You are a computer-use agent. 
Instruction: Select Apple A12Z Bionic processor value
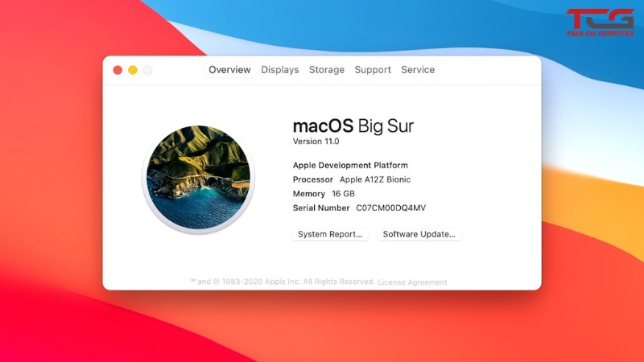(375, 179)
